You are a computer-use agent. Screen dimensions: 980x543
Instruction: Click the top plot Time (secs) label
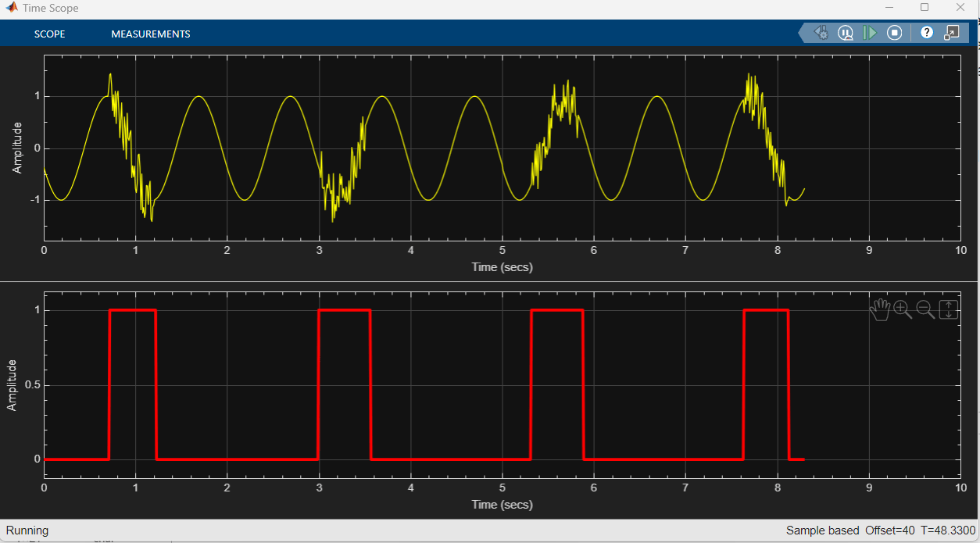tap(503, 267)
